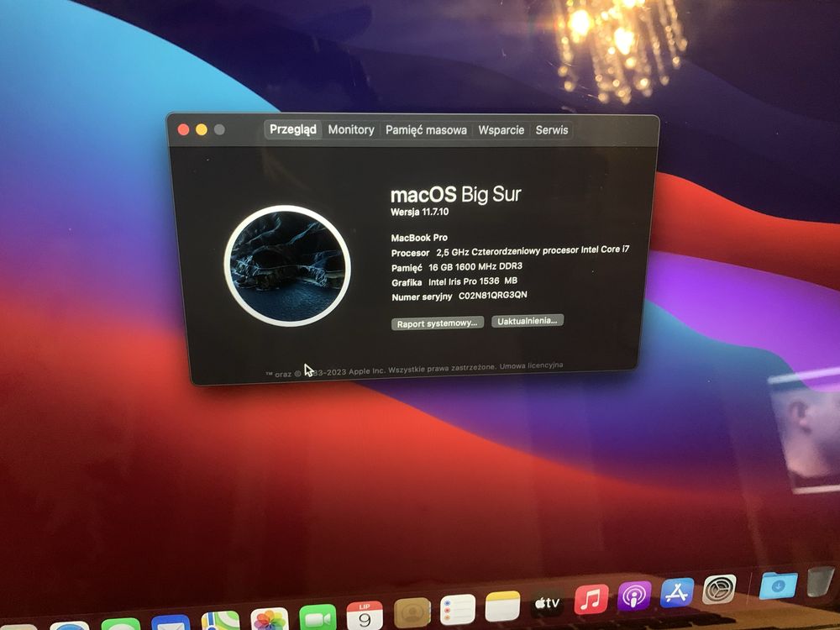Open the Umowa licencyjna link
The image size is (840, 630).
tap(531, 366)
